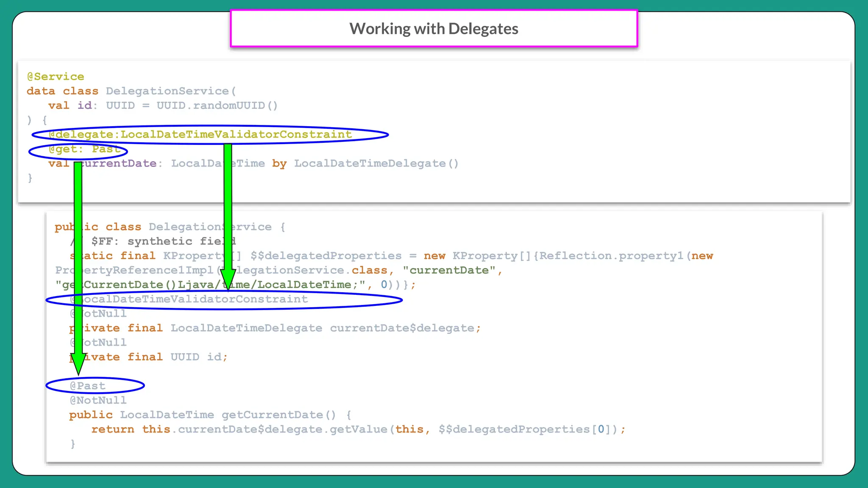Click the "public class DelegationService {" line
868x488 pixels.
(x=170, y=227)
